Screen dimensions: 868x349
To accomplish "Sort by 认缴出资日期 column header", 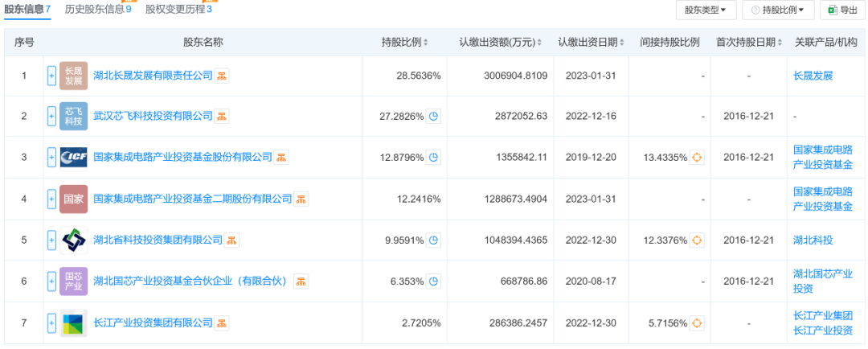I will click(x=591, y=43).
